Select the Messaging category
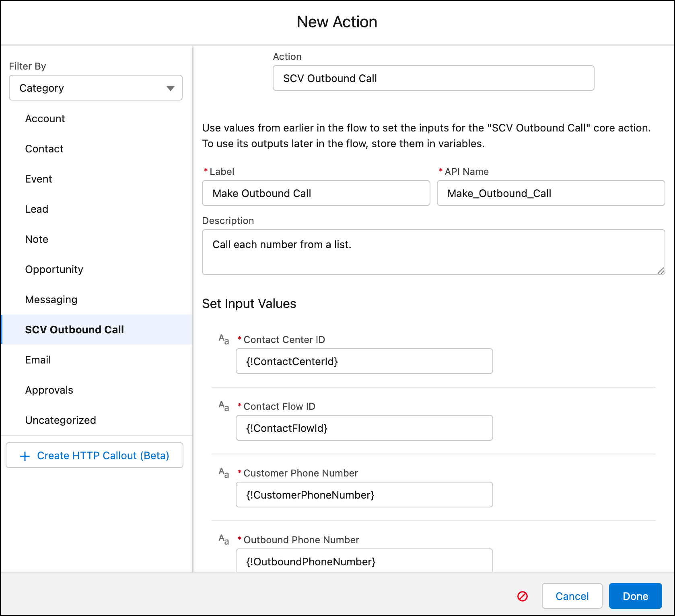 (x=51, y=299)
